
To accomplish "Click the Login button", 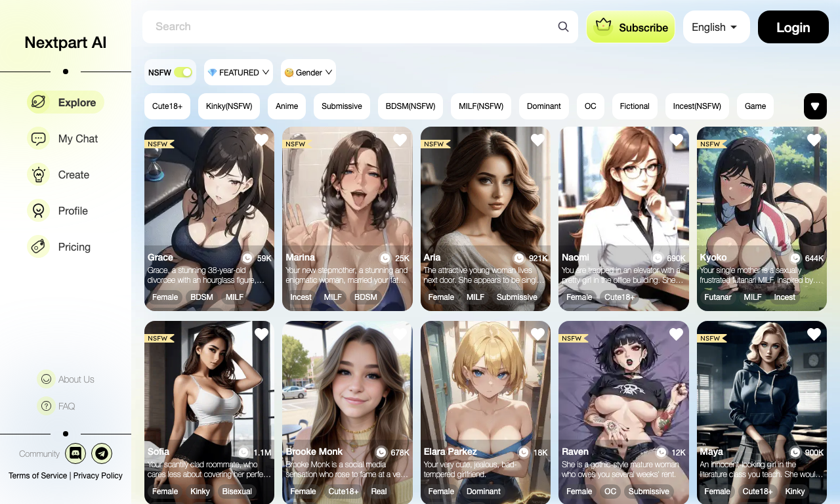I will (793, 27).
